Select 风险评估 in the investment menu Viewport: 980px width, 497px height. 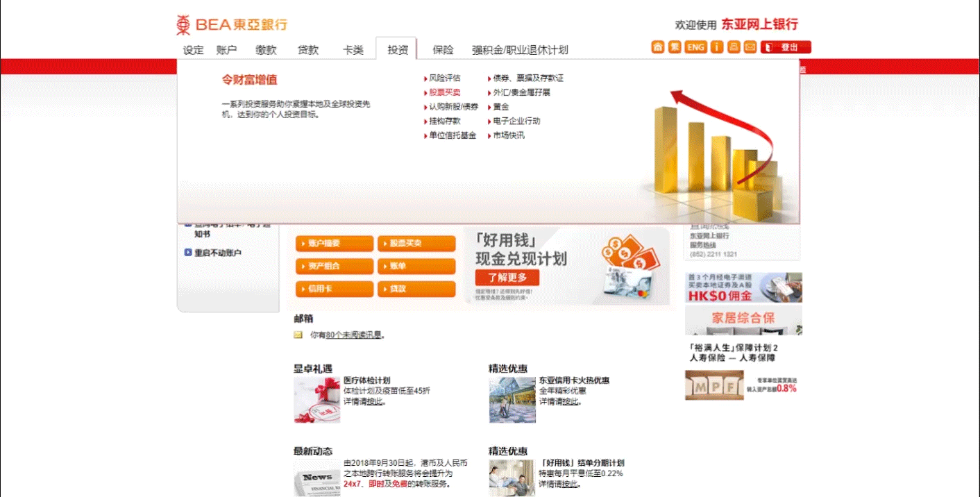pyautogui.click(x=444, y=78)
